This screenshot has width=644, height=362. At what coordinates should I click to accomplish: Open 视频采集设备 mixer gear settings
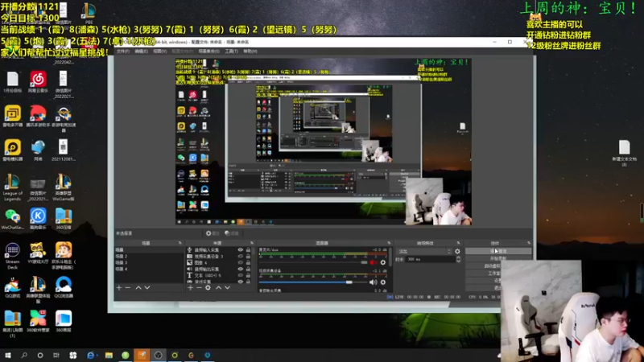(383, 282)
